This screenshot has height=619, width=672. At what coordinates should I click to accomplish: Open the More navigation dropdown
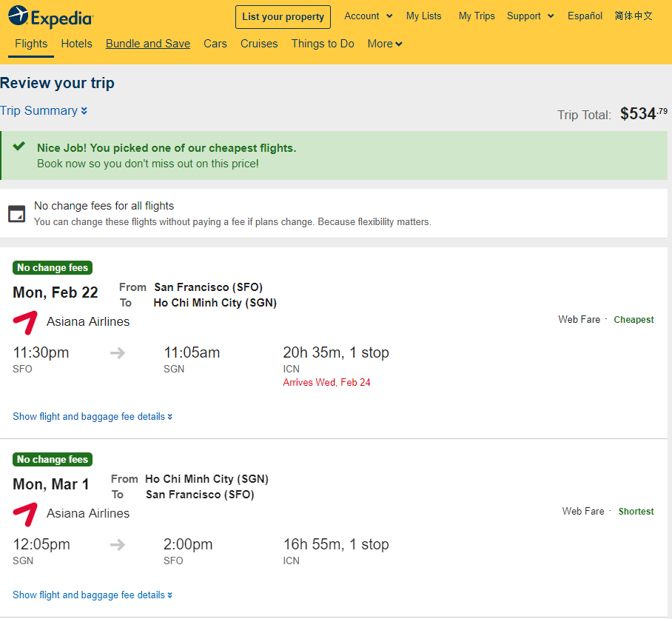(384, 44)
